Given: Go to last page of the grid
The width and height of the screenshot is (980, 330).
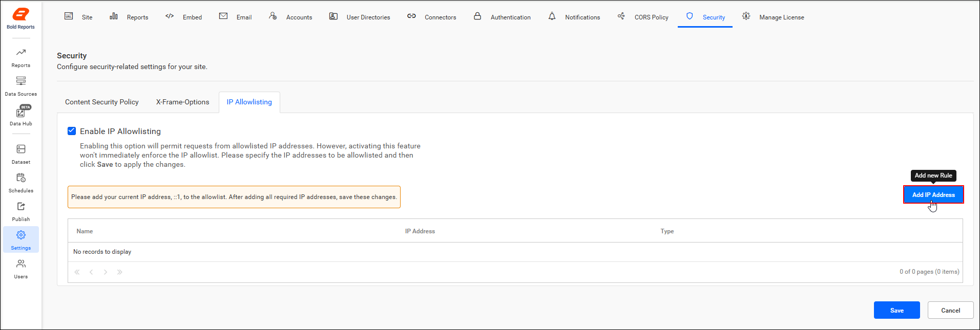Looking at the screenshot, I should pyautogui.click(x=119, y=272).
